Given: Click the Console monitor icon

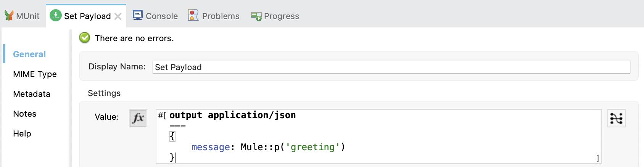Looking at the screenshot, I should 138,15.
